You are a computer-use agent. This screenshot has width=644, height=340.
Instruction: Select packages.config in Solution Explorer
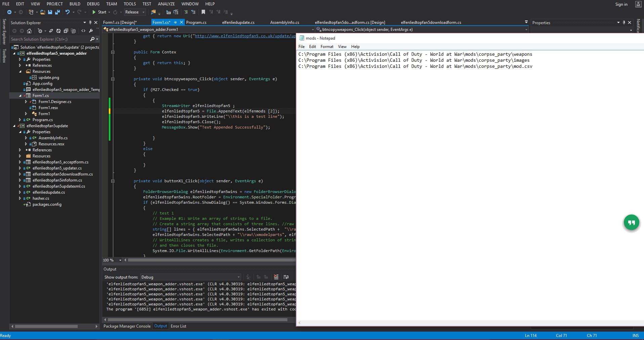(47, 204)
